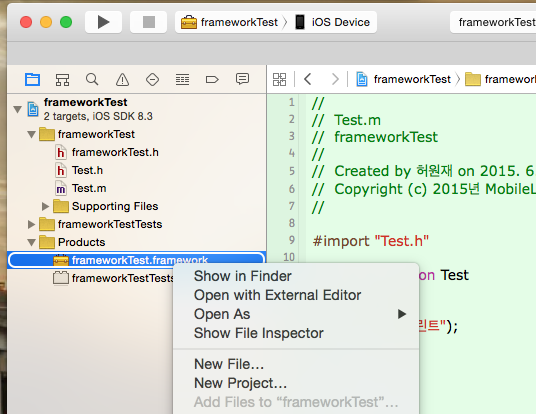Choose iOS Device destination
Image resolution: width=536 pixels, height=414 pixels.
[333, 22]
